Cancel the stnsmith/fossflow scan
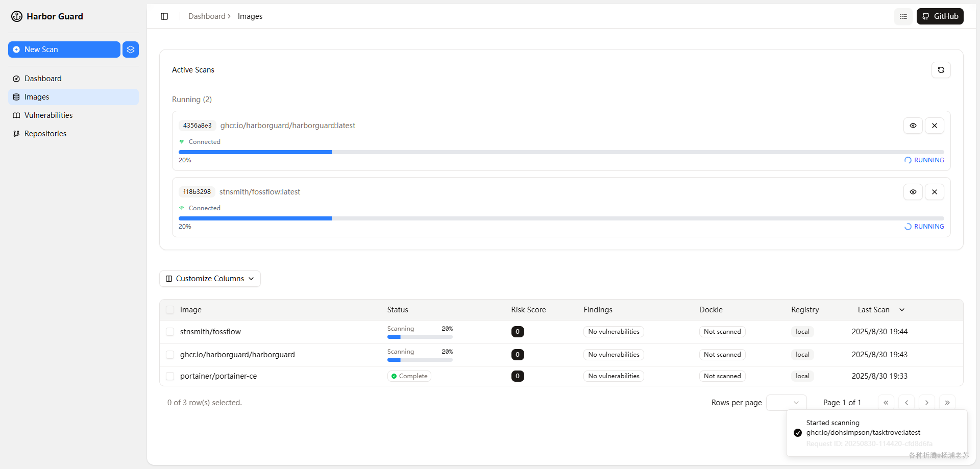Screen dimensions: 980x469 pos(935,192)
